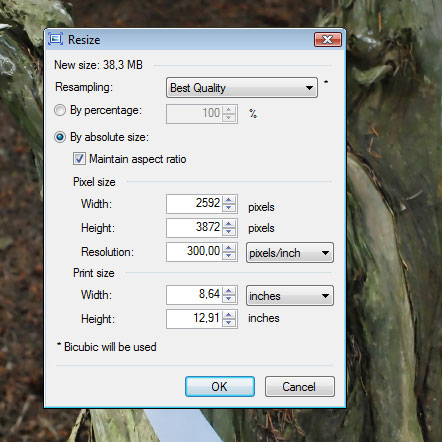Click the pixel Width input field
This screenshot has width=442, height=442.
tap(194, 204)
